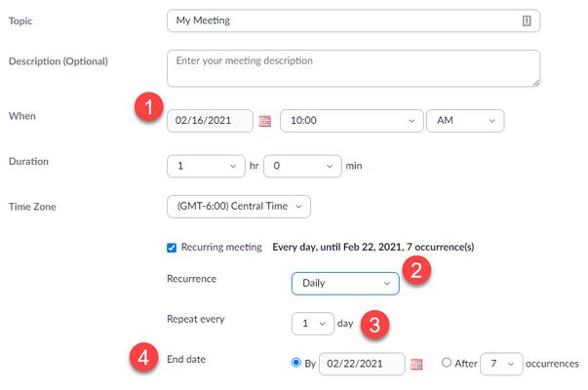Expand the Recurrence Daily dropdown
The image size is (588, 390).
click(345, 284)
